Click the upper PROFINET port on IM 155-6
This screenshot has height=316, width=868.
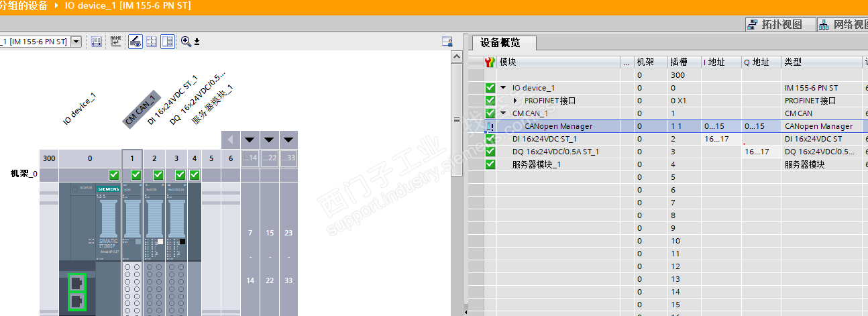[x=77, y=282]
